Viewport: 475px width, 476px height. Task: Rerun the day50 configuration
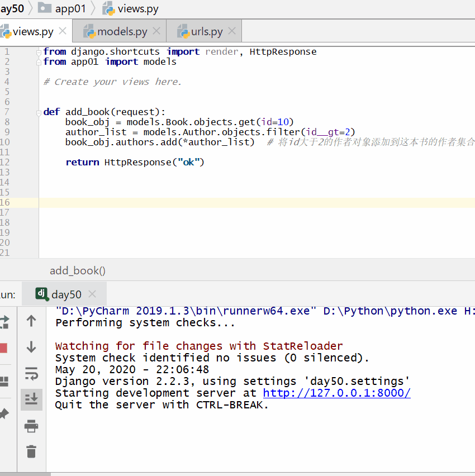pyautogui.click(x=3, y=321)
